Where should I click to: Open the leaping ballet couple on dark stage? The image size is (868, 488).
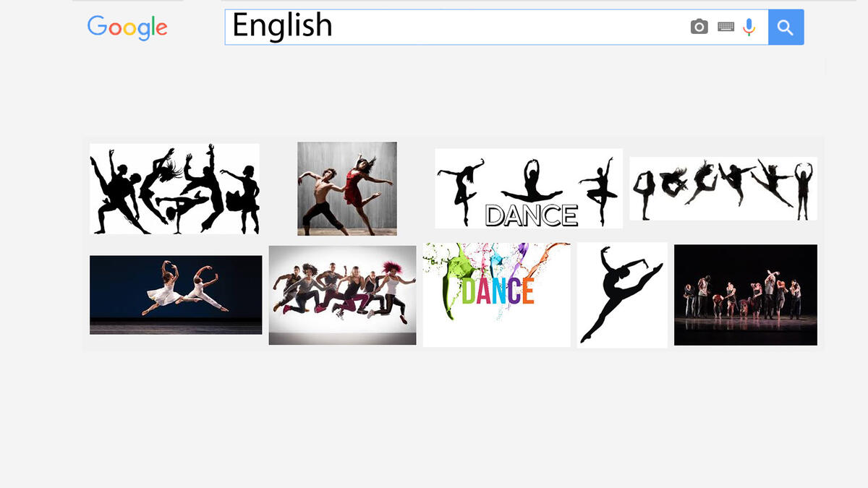tap(175, 294)
